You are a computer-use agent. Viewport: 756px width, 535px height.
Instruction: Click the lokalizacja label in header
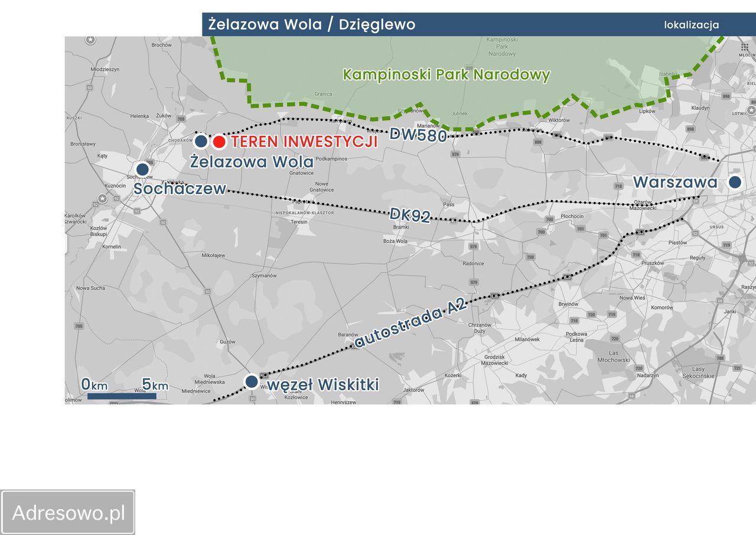[692, 25]
